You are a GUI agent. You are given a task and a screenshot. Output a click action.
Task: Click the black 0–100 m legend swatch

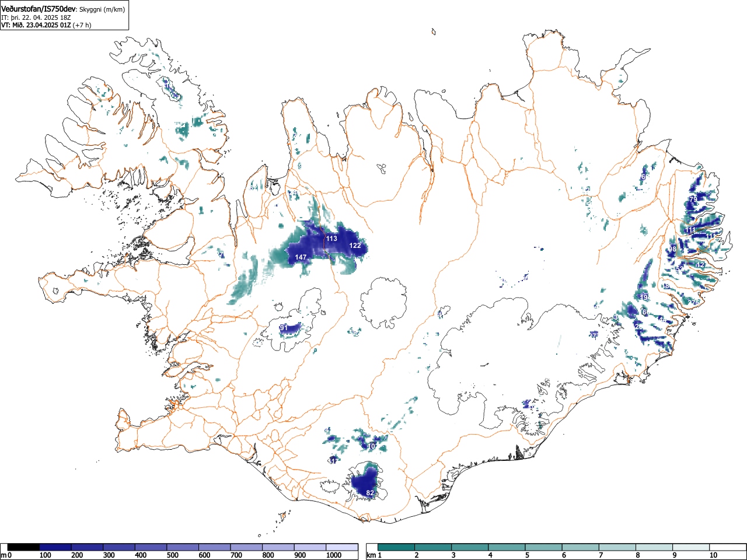(24, 547)
